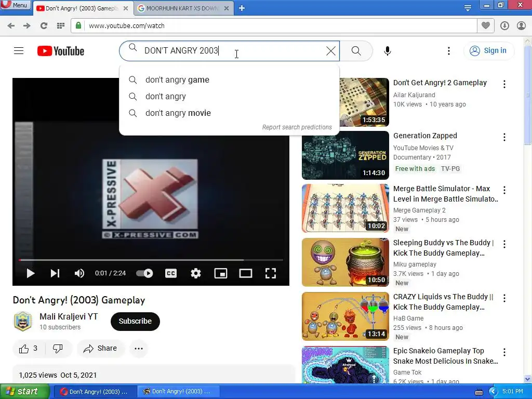The image size is (532, 399).
Task: Switch to theater mode
Action: click(246, 273)
